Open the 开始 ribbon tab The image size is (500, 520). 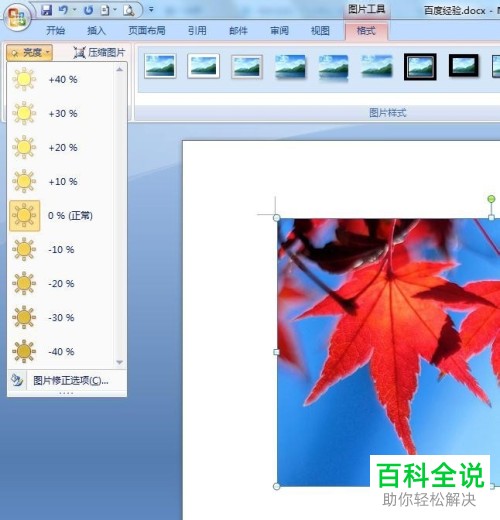pyautogui.click(x=56, y=31)
